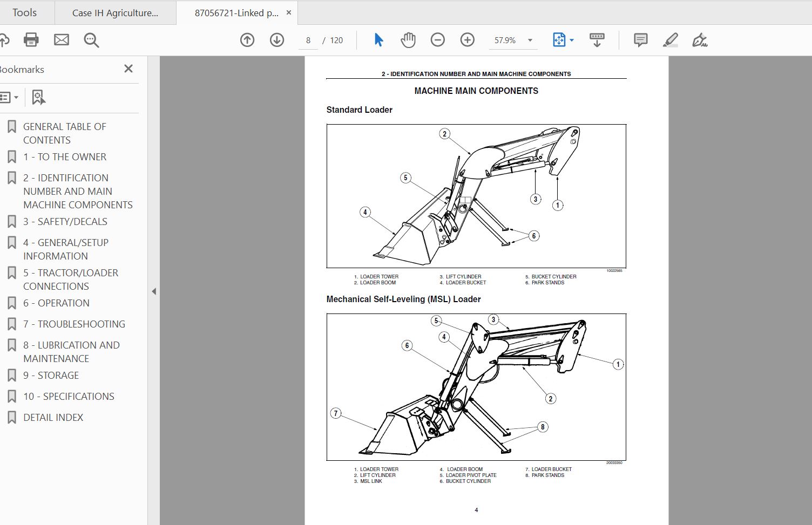
Task: Open the Sign document pen tool
Action: [700, 40]
